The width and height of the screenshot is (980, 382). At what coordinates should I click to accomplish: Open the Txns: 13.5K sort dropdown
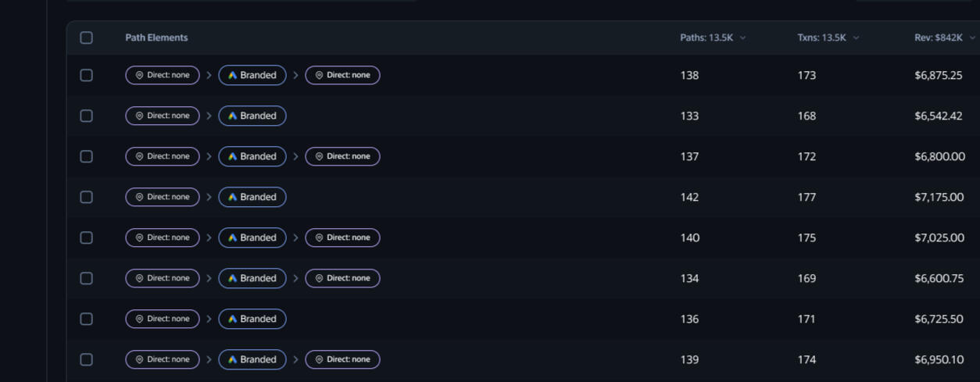856,37
